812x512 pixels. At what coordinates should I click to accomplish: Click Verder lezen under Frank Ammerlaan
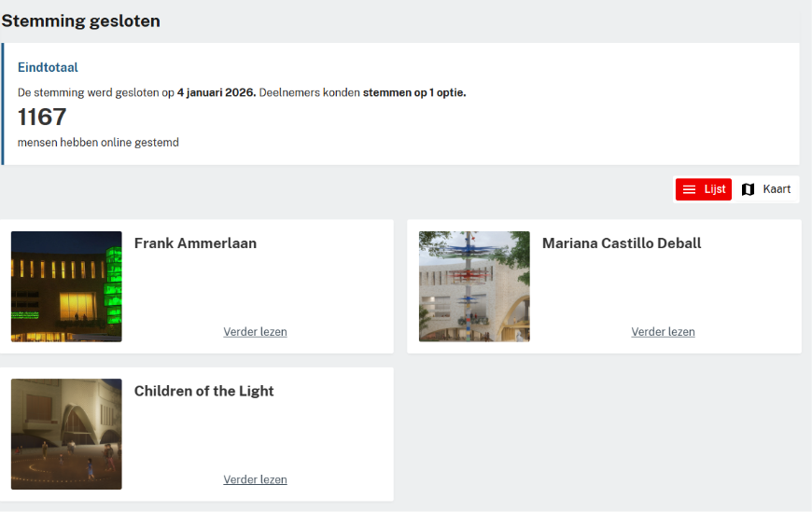[256, 332]
